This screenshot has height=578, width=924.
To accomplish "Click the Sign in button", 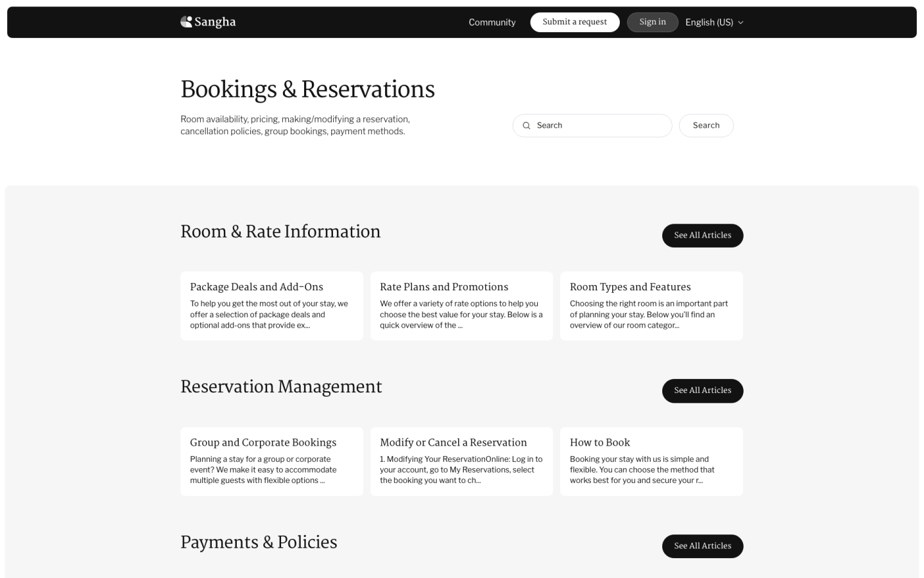I will pyautogui.click(x=652, y=22).
